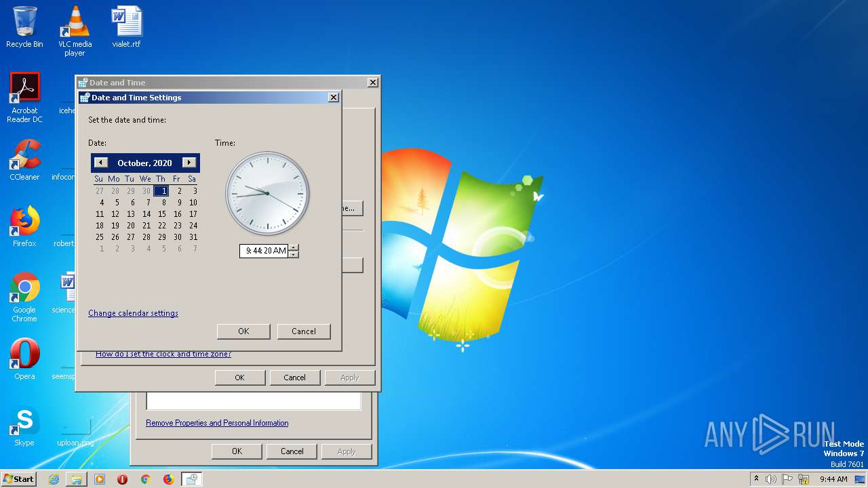Image resolution: width=868 pixels, height=488 pixels.
Task: Select October 9 in the calendar
Action: tap(178, 203)
